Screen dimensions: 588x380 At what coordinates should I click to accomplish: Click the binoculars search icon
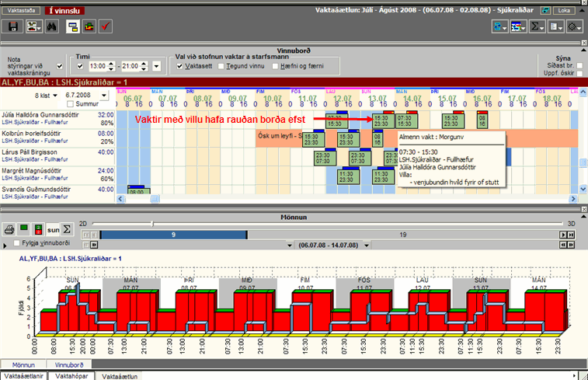[52, 26]
